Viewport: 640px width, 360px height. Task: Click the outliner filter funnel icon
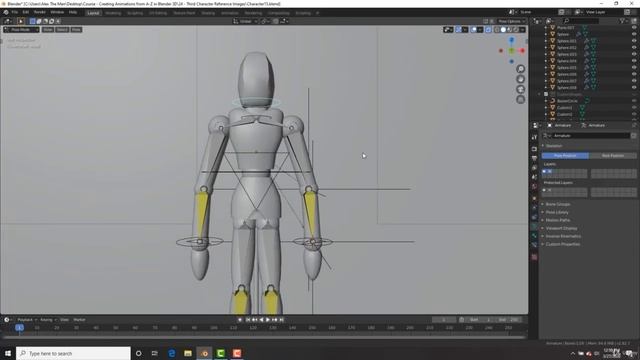point(622,21)
